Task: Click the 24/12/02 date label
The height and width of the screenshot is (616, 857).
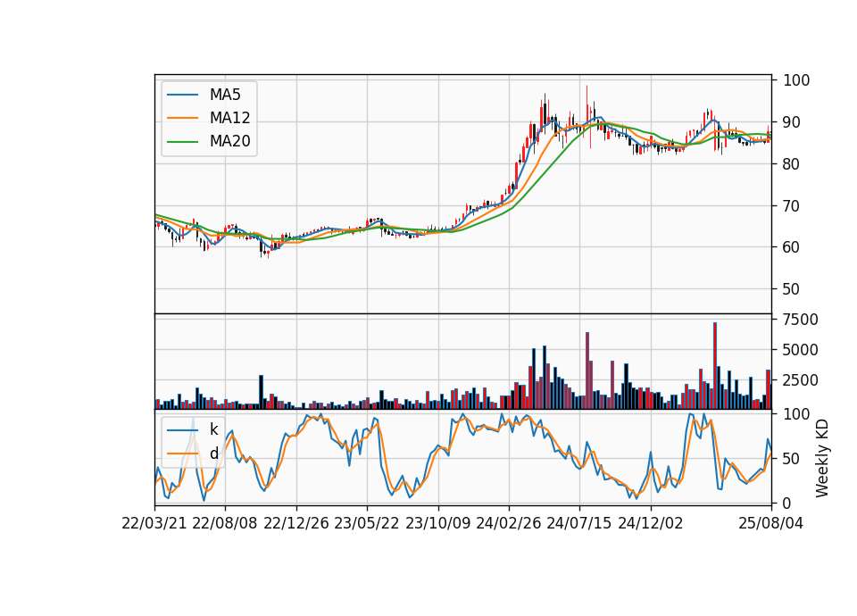Action: pyautogui.click(x=651, y=523)
